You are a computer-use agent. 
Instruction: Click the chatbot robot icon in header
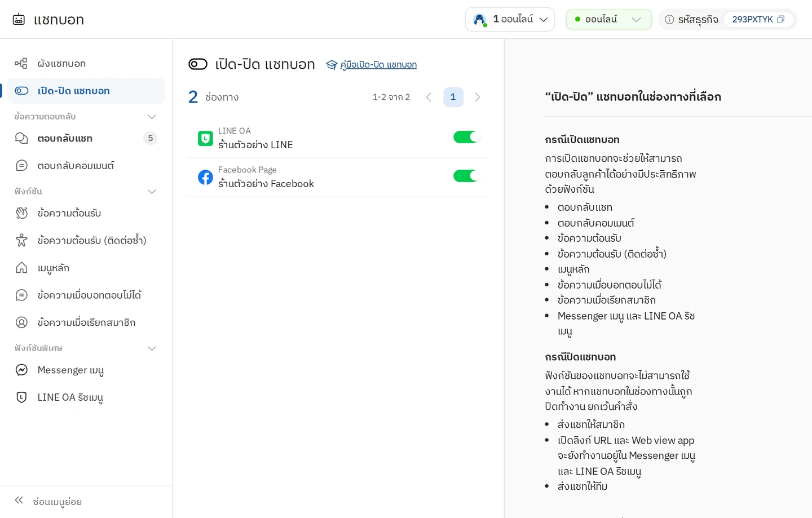tap(19, 19)
